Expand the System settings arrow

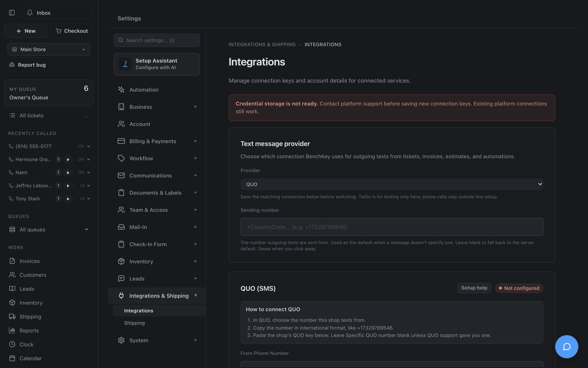click(196, 340)
